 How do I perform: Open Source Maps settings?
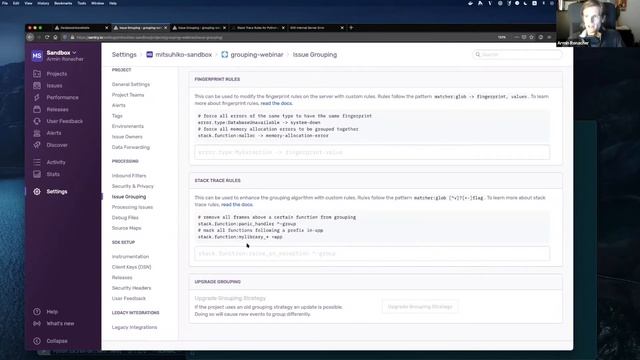click(x=126, y=228)
